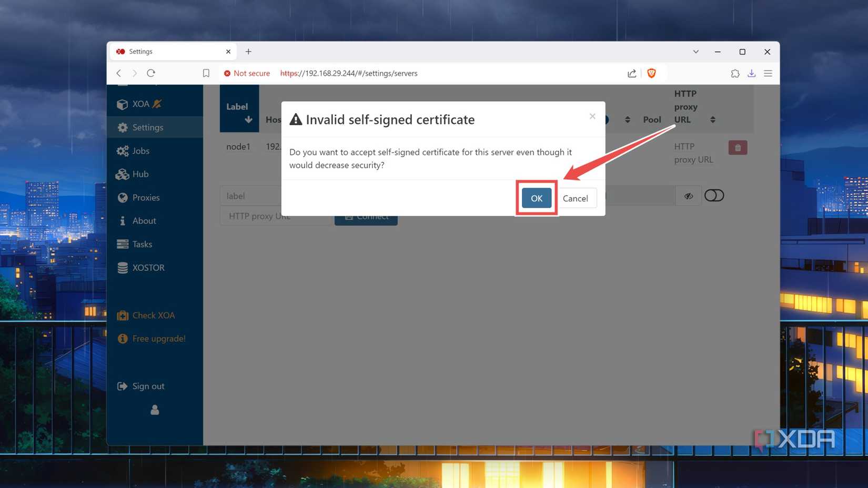Viewport: 868px width, 488px height.
Task: Sort by the Label column
Action: click(239, 108)
